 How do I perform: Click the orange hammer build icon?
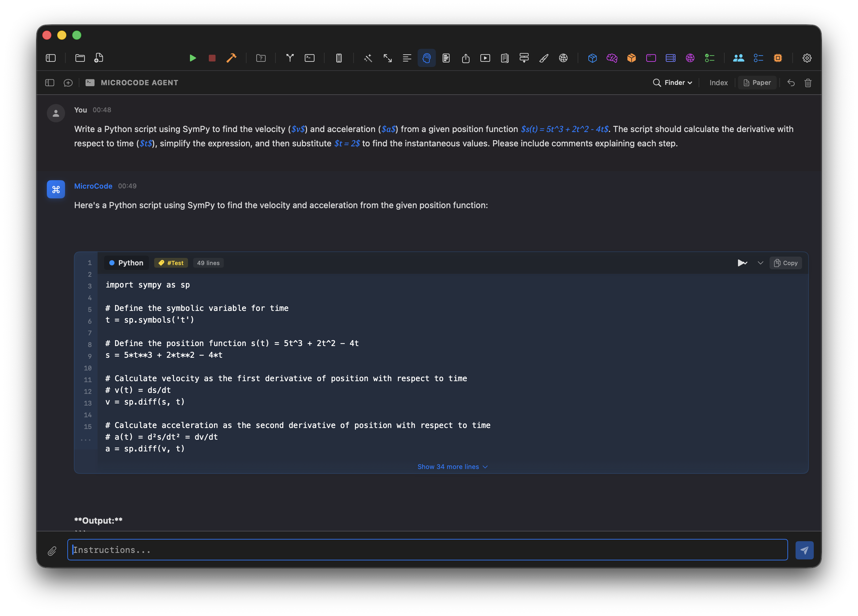231,58
